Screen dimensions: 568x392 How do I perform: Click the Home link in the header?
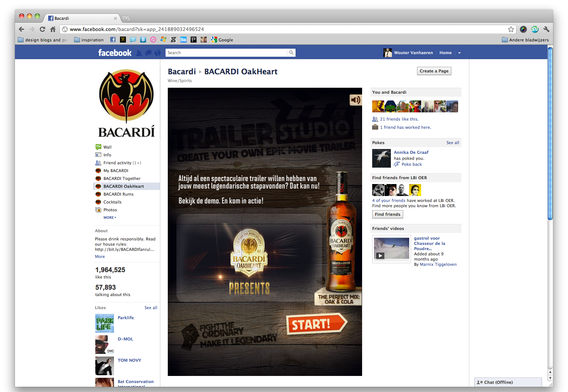(x=445, y=53)
